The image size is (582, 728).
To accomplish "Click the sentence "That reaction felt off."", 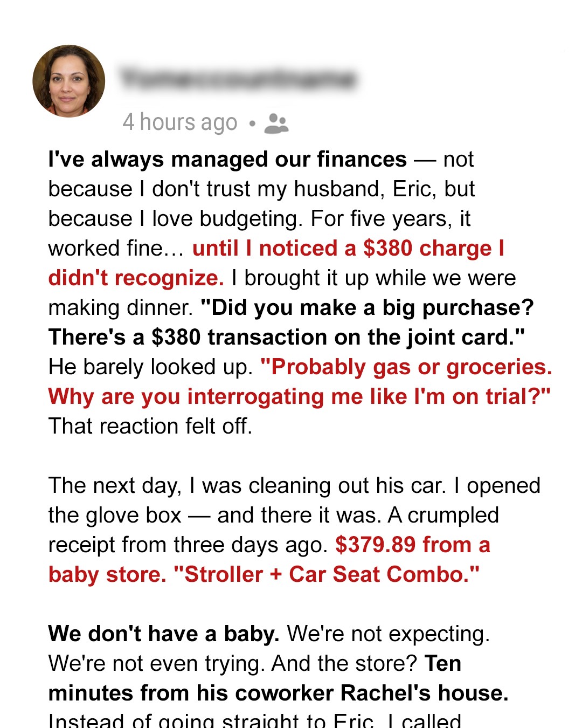I will tap(150, 427).
